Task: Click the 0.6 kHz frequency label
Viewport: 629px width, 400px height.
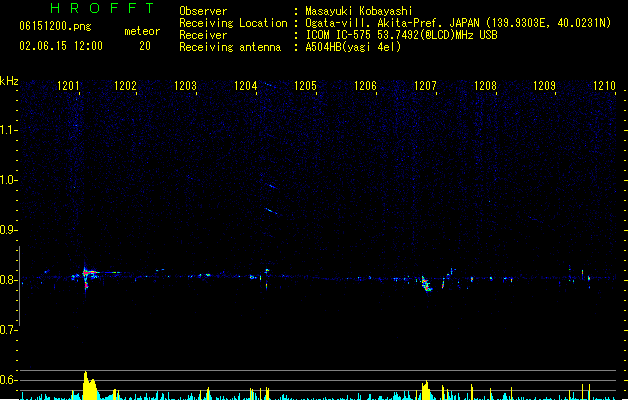Action: (8, 380)
